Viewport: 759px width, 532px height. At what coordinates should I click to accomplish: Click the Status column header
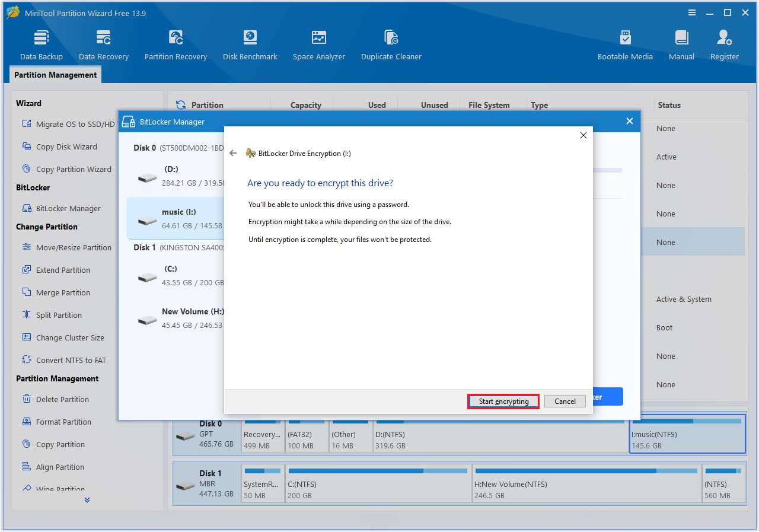pyautogui.click(x=669, y=105)
